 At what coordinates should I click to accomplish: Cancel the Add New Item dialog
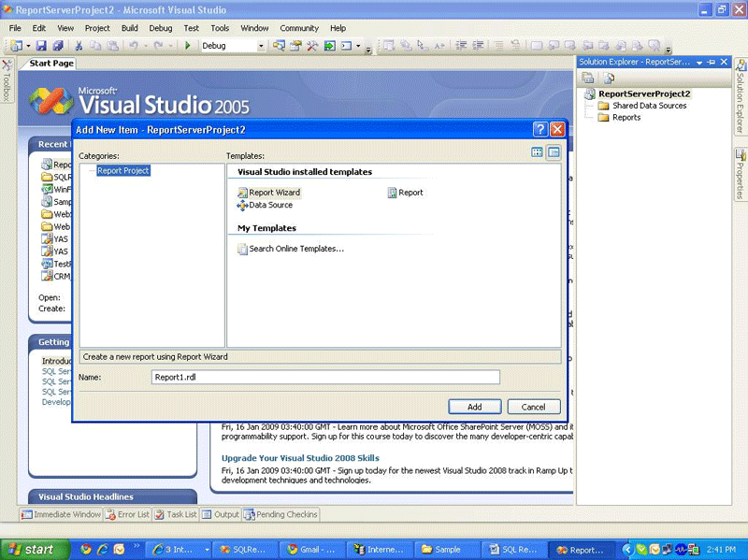tap(533, 407)
